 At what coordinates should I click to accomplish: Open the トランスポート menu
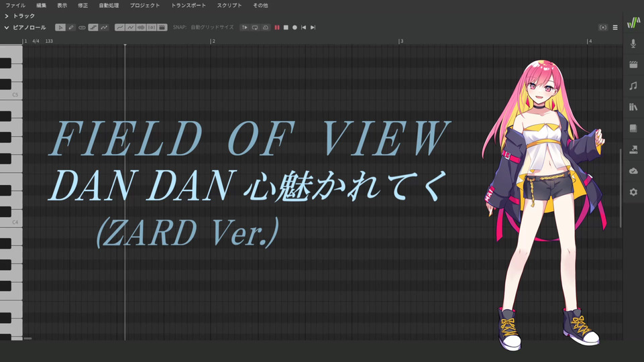click(x=188, y=5)
